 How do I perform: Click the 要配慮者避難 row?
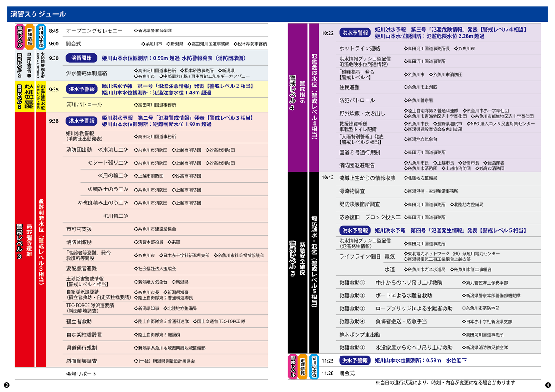point(165,269)
